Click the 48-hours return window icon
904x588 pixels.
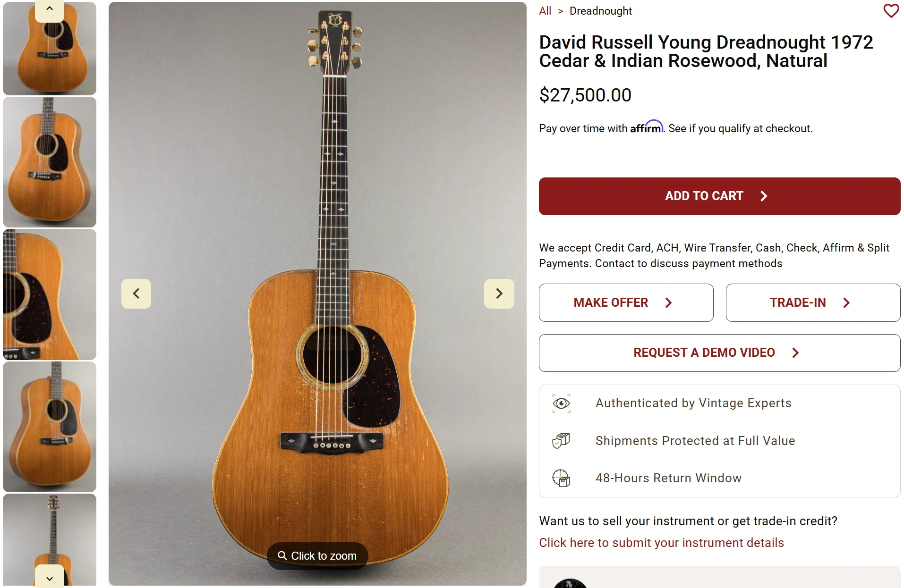561,478
